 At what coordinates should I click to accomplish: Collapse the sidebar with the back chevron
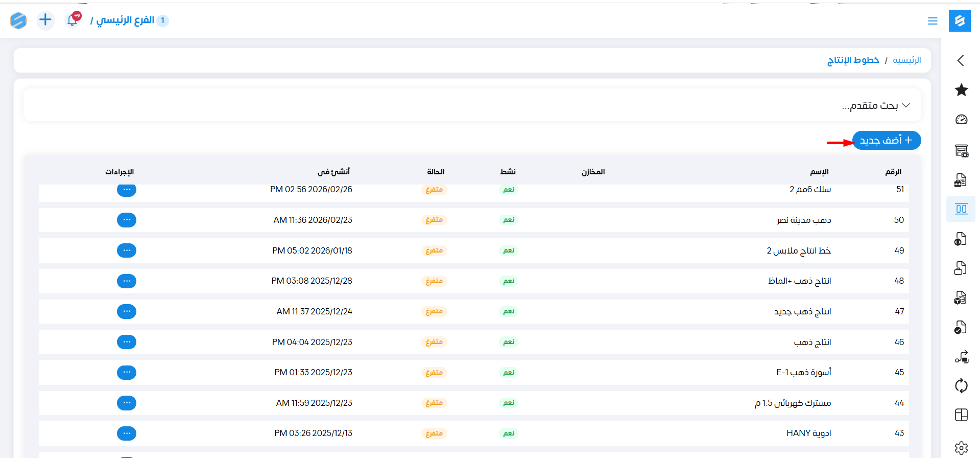(x=961, y=60)
